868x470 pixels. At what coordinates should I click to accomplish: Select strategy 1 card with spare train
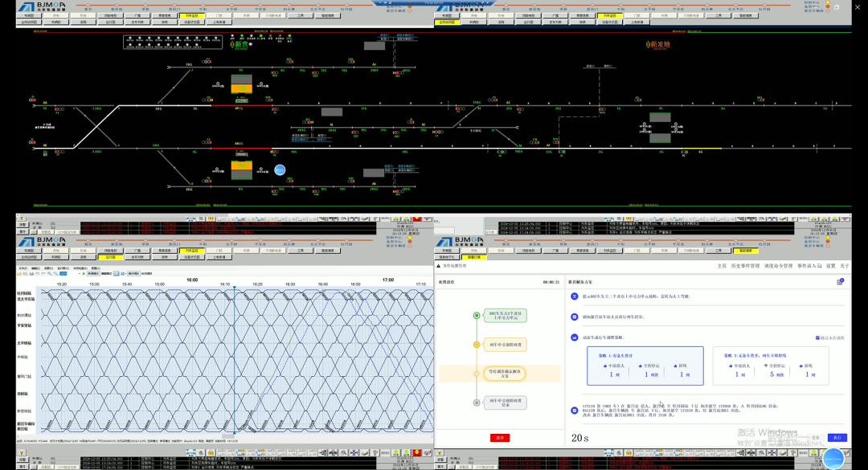(x=645, y=366)
